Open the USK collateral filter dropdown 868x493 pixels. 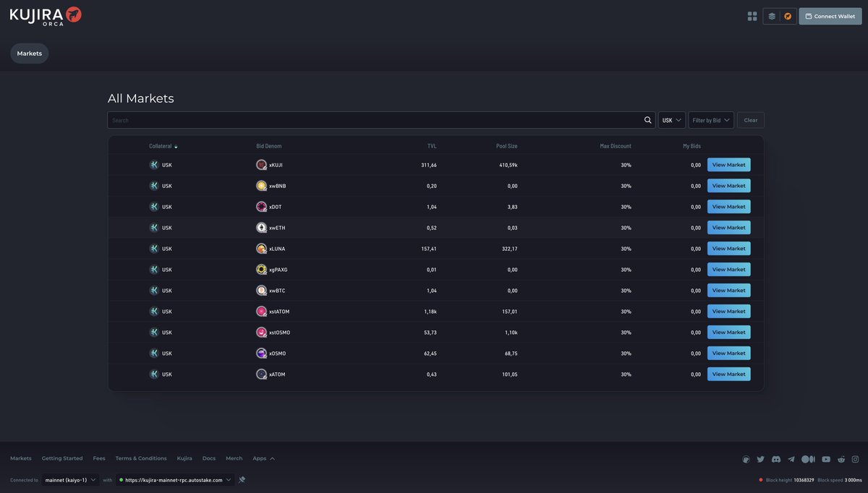click(x=672, y=120)
